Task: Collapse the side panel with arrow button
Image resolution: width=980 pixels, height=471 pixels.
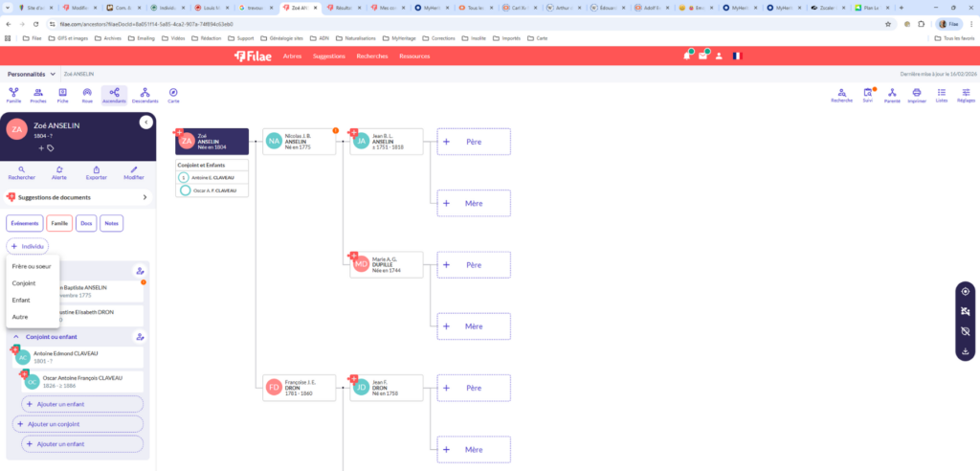Action: pyautogui.click(x=145, y=122)
